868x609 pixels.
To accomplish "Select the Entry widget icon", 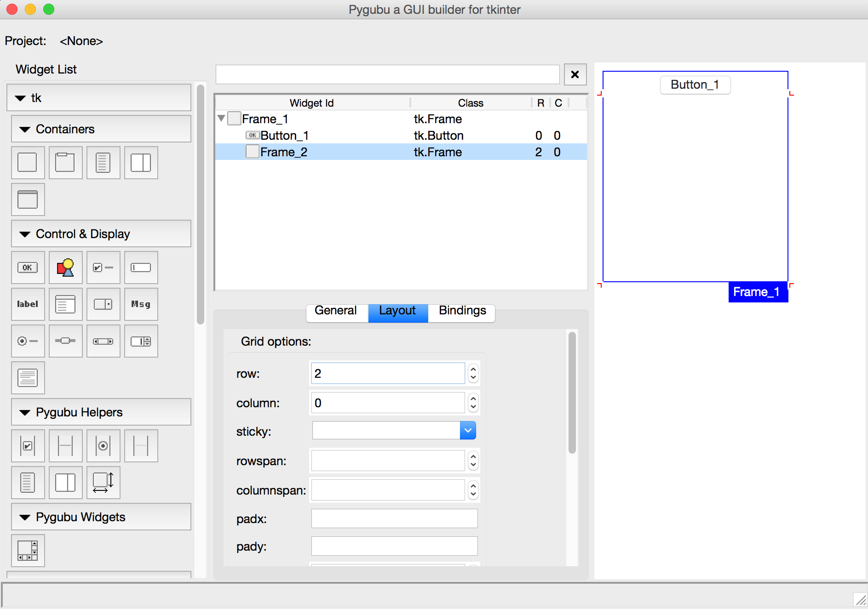I will click(x=141, y=268).
